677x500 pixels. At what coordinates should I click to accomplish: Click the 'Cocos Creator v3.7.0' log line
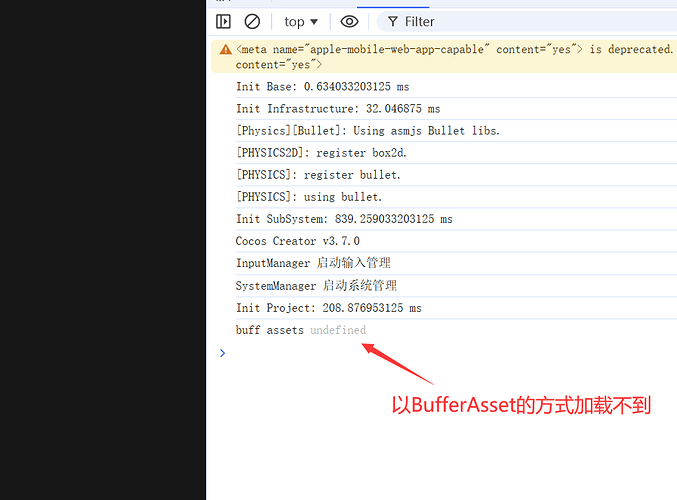click(x=297, y=241)
